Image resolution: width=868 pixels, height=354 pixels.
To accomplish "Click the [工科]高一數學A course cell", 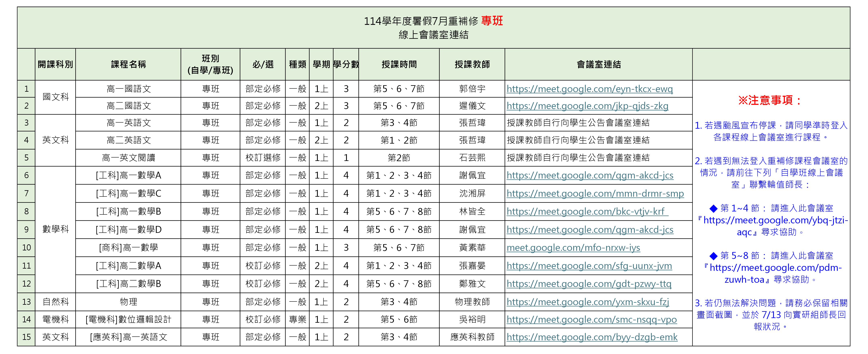I will pyautogui.click(x=128, y=175).
